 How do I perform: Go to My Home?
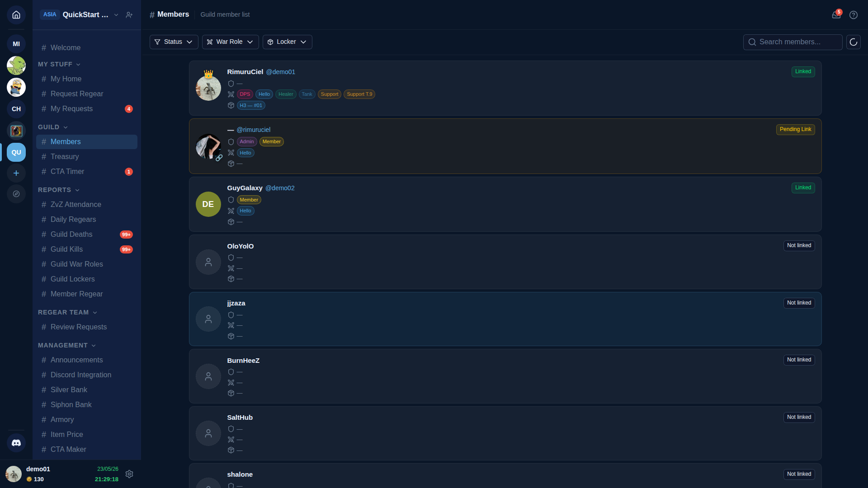pos(87,79)
